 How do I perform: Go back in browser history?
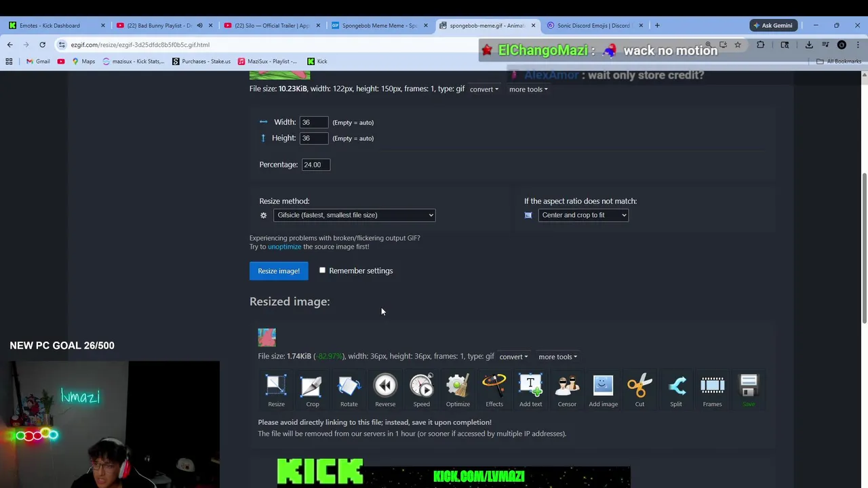9,45
